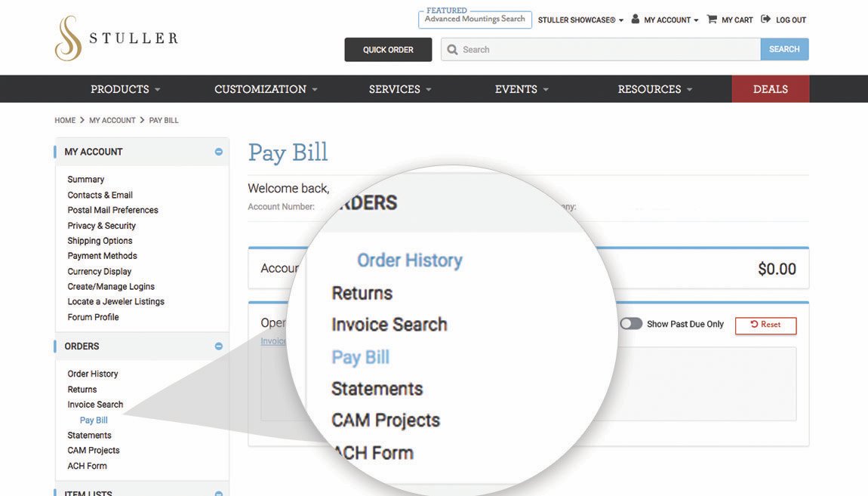
Task: Open Contacts & Email in the sidebar
Action: click(x=100, y=195)
